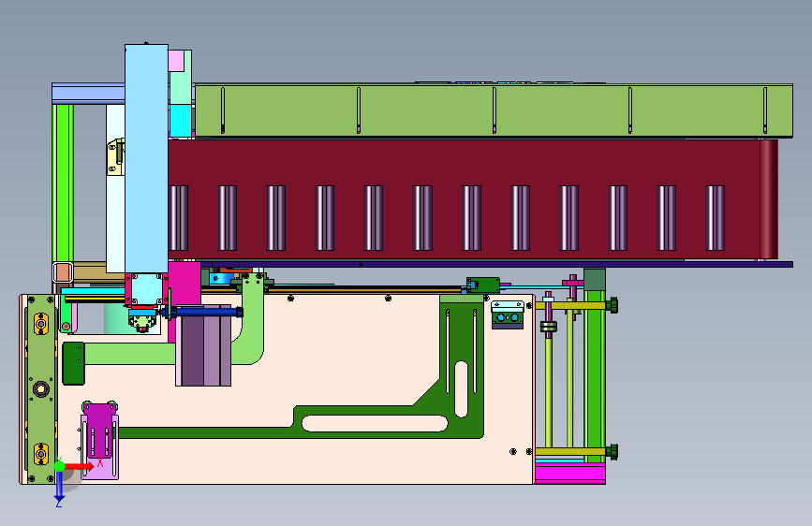Select the magenta slotted bracket
This screenshot has height=526, width=812.
(99, 431)
